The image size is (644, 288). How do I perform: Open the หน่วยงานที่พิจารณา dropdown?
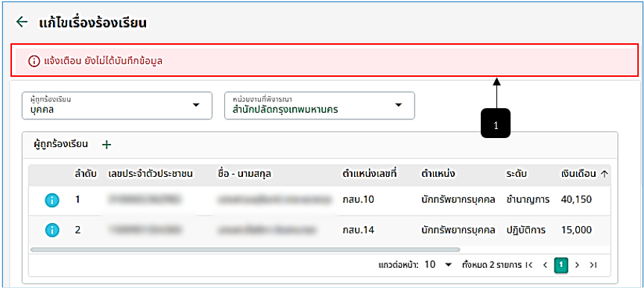point(320,106)
